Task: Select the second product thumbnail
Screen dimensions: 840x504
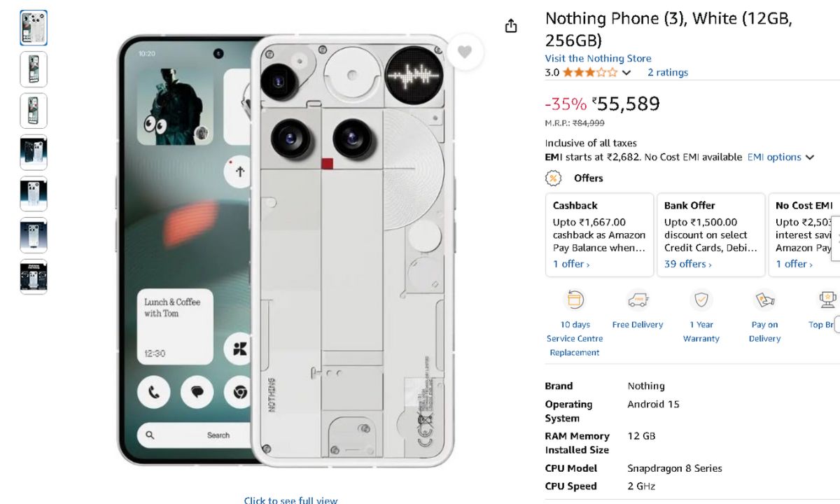Action: pos(34,69)
